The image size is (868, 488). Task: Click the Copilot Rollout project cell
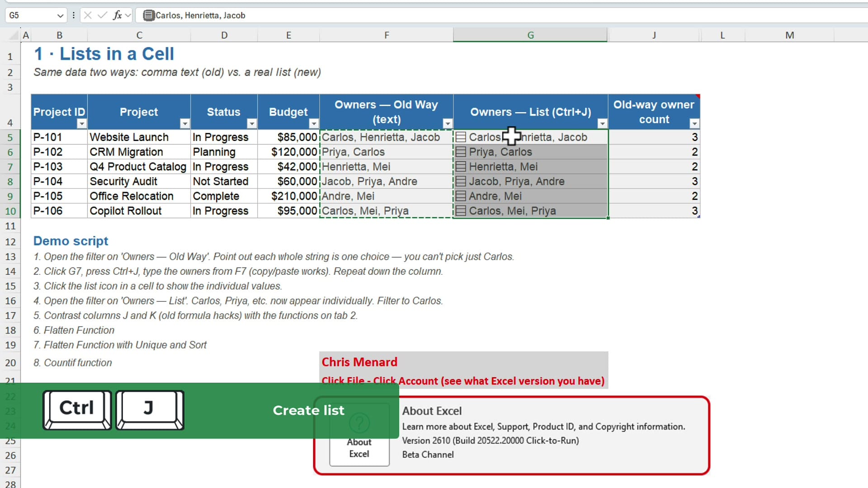pos(139,211)
